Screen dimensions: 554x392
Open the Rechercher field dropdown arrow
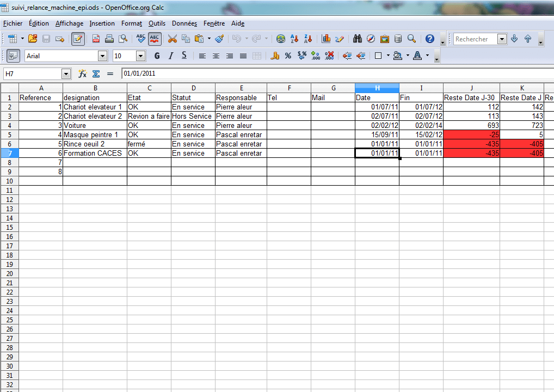(x=502, y=39)
